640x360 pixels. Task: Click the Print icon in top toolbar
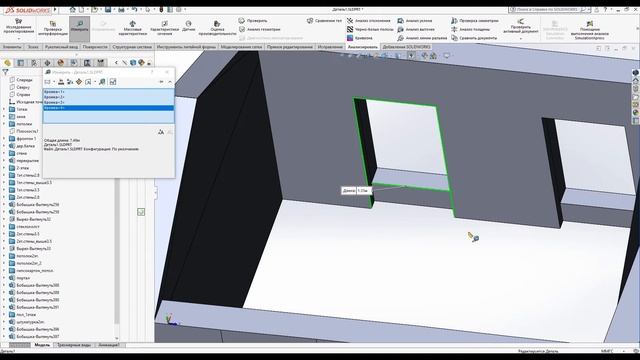(121, 9)
